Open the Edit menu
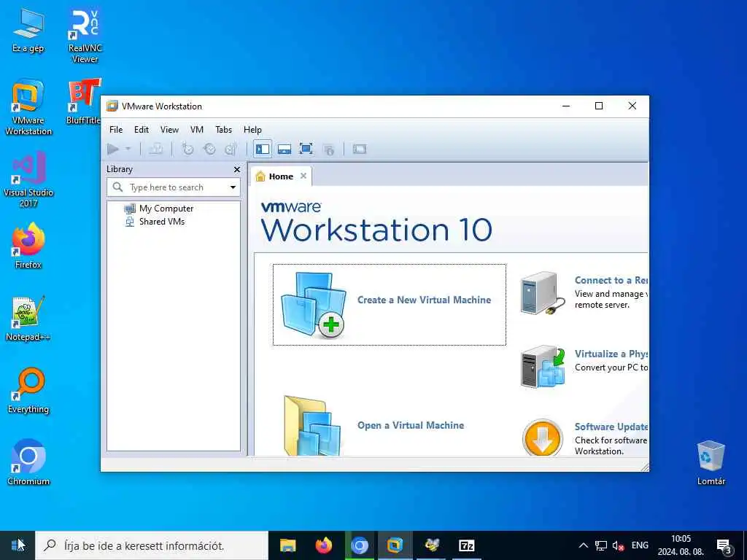Viewport: 747px width, 560px height. click(x=142, y=130)
